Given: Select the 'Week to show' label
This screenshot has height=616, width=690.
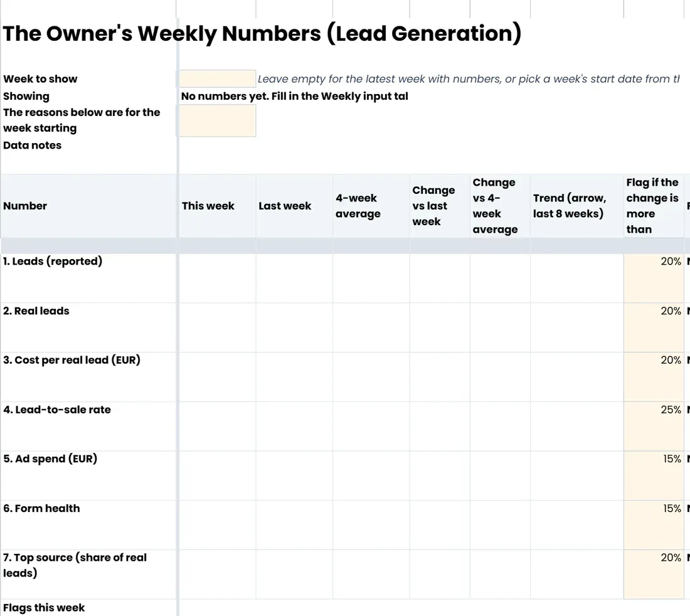Looking at the screenshot, I should pyautogui.click(x=40, y=79).
